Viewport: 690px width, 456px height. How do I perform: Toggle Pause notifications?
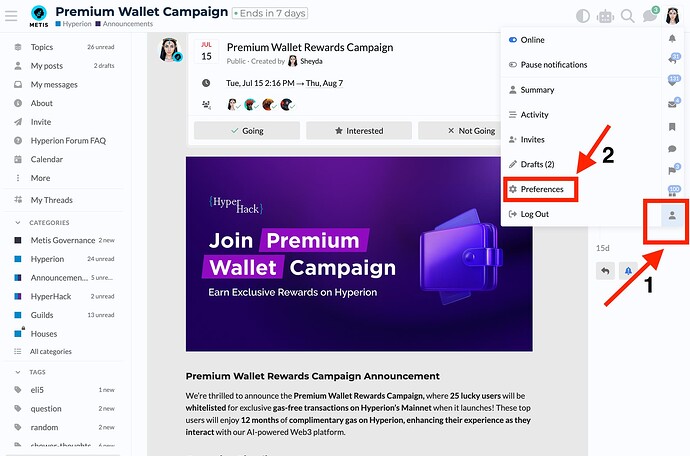[547, 65]
